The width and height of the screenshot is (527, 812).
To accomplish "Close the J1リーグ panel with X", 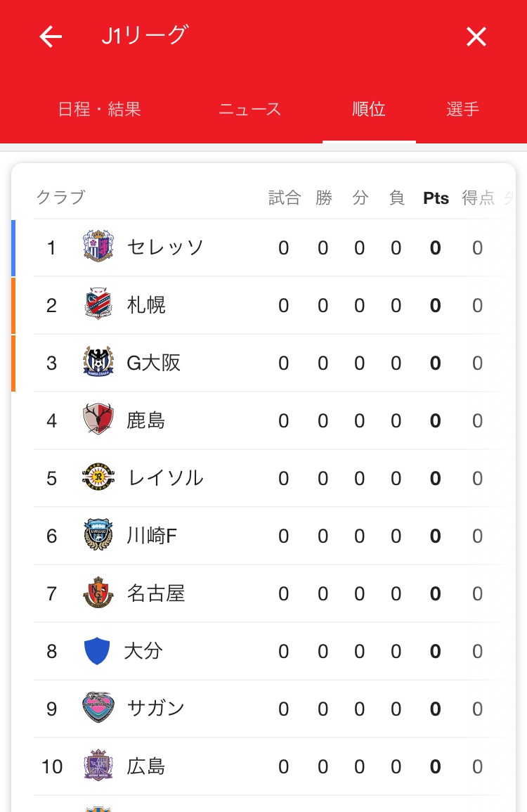I will pos(476,37).
